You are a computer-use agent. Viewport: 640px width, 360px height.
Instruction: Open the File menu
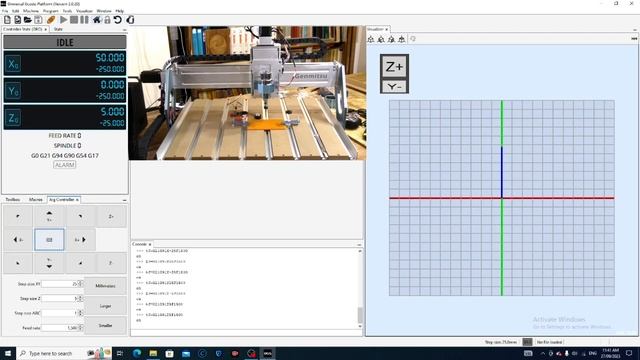5,11
